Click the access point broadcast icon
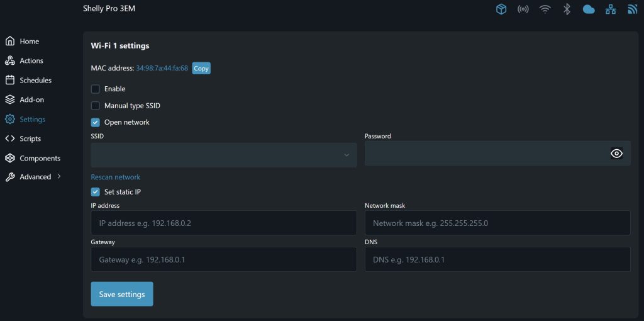This screenshot has width=644, height=321. 523,9
